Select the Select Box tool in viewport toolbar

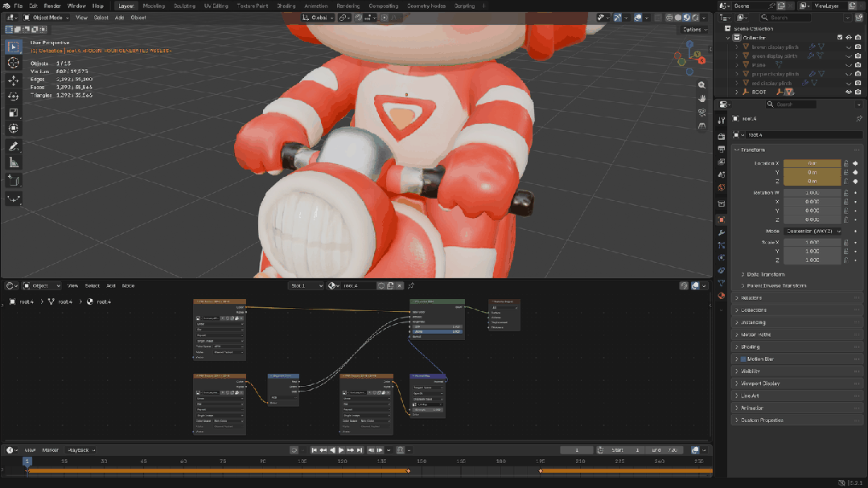tap(14, 47)
